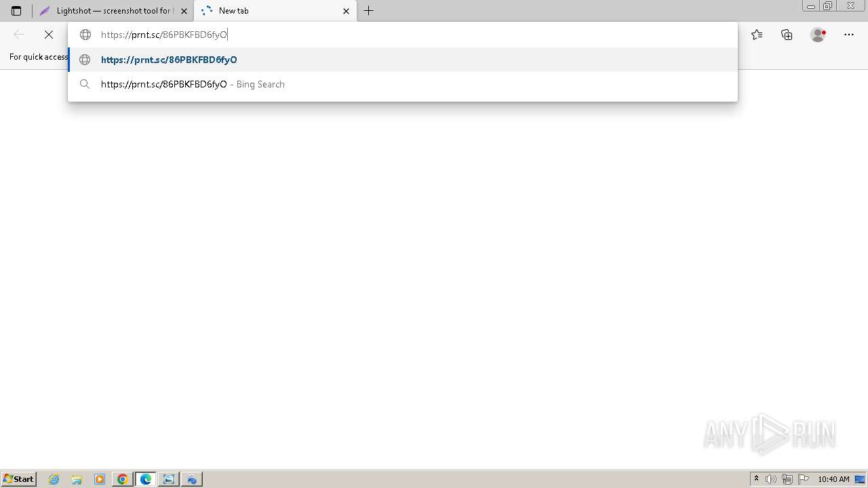Select the prnt.sc URL suggestion
The image size is (868, 488).
pos(403,60)
